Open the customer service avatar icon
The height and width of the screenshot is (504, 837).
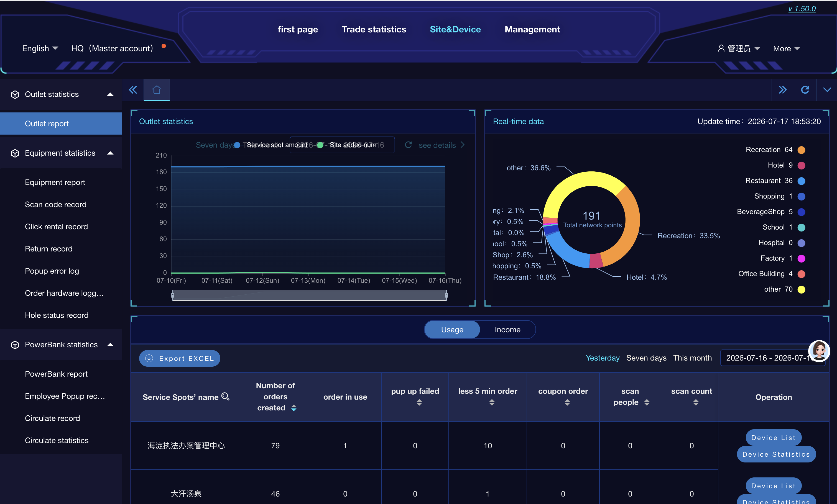click(819, 351)
